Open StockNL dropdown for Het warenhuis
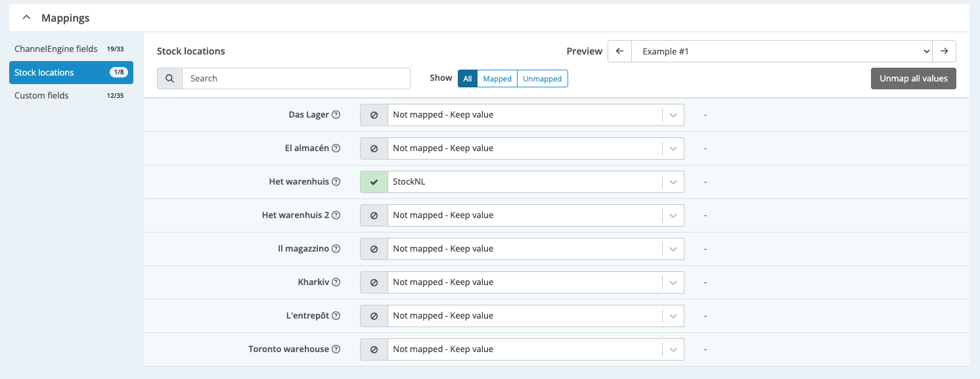This screenshot has height=379, width=980. 536,182
